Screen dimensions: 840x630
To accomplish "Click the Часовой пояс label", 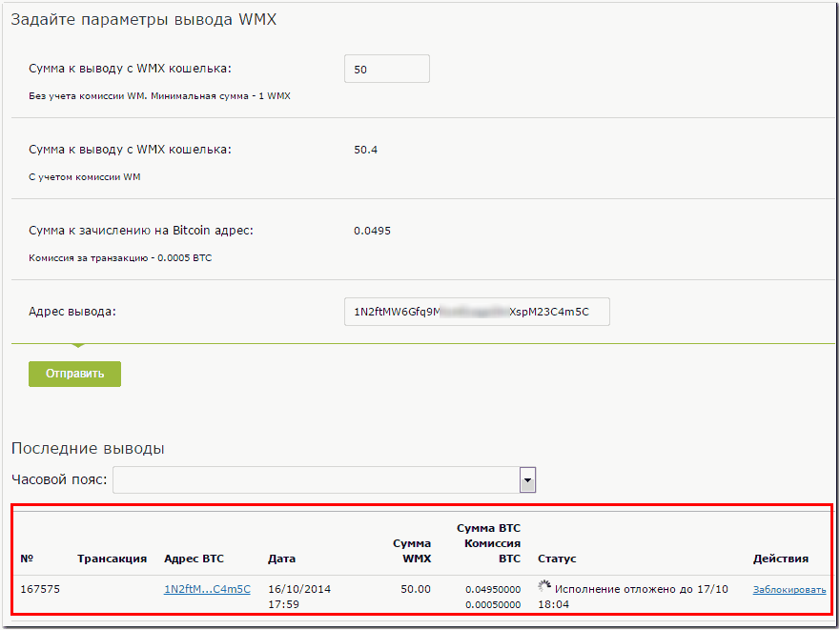I will (59, 479).
